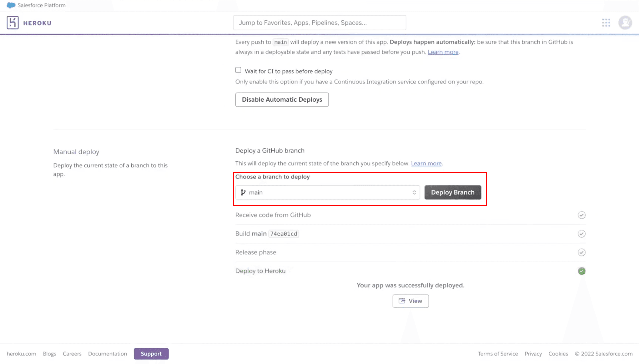
Task: Click the user avatar icon
Action: (625, 22)
